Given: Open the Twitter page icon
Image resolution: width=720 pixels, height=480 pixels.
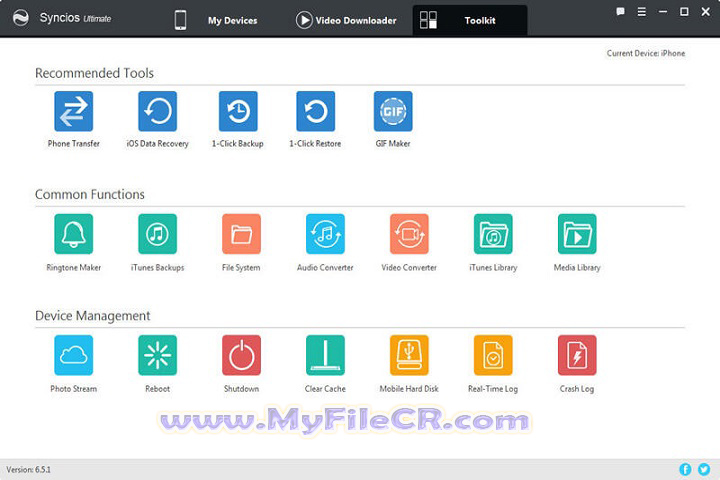Looking at the screenshot, I should [704, 469].
